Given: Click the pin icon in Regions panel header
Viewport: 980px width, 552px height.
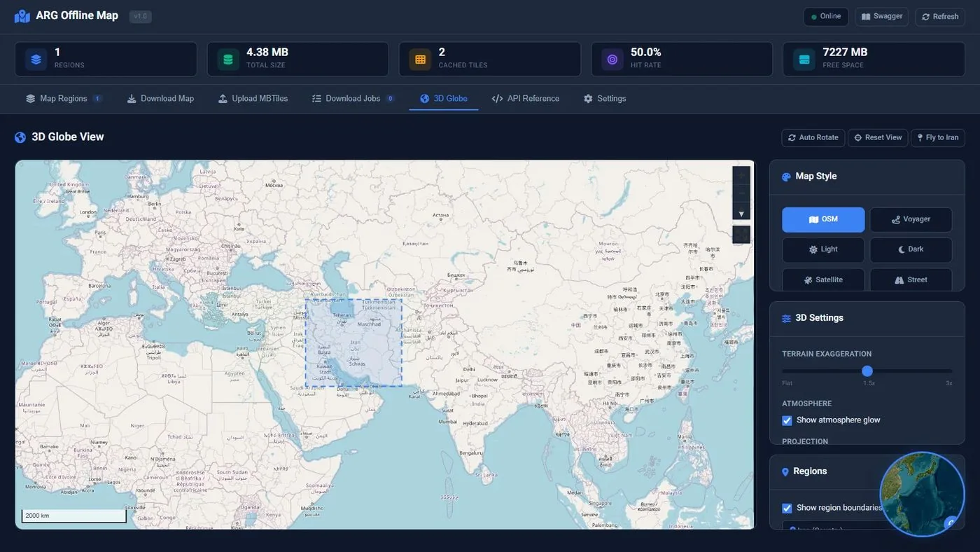Looking at the screenshot, I should tap(785, 471).
